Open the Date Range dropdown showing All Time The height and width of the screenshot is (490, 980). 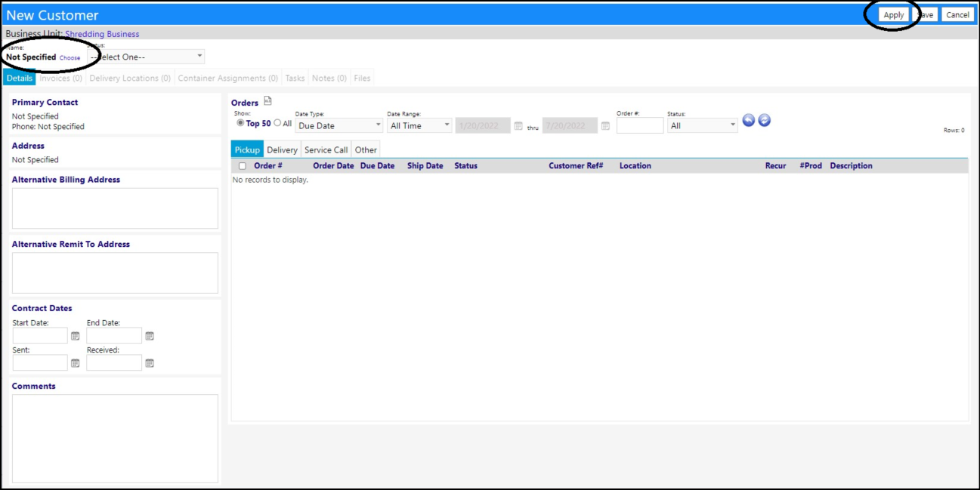419,125
